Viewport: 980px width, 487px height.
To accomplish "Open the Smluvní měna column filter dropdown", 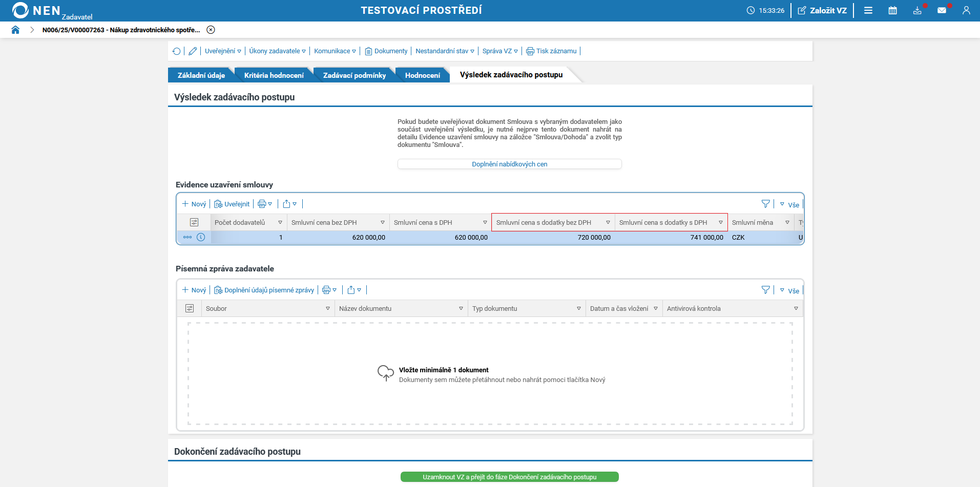I will point(787,222).
